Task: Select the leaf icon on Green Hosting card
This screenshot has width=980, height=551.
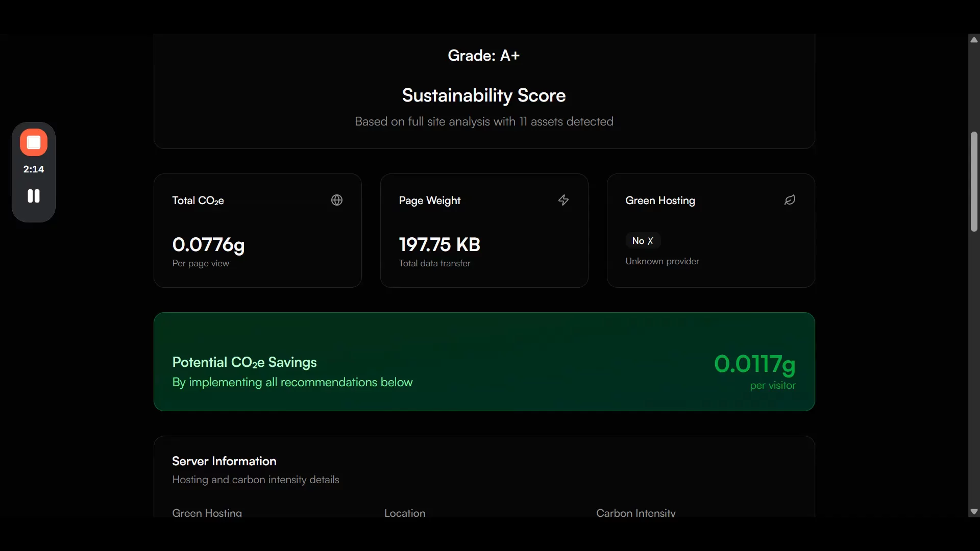Action: coord(789,200)
